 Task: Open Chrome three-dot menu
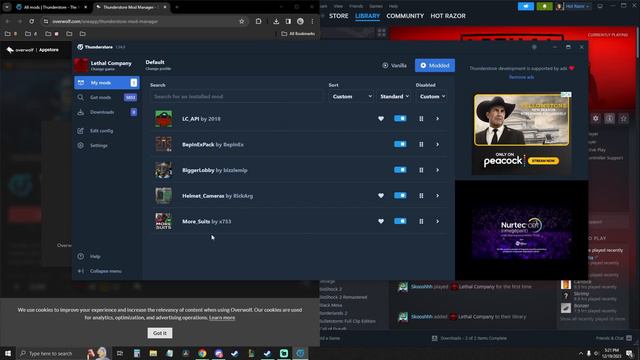313,21
